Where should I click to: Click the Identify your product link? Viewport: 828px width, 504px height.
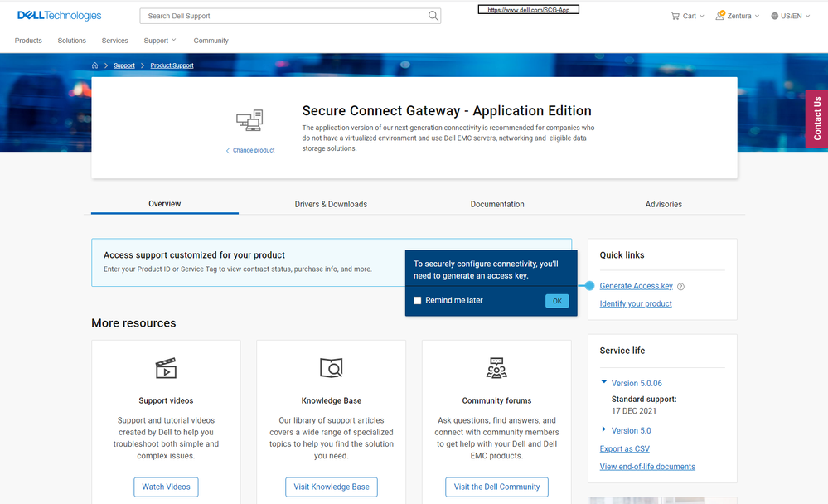[x=635, y=303]
